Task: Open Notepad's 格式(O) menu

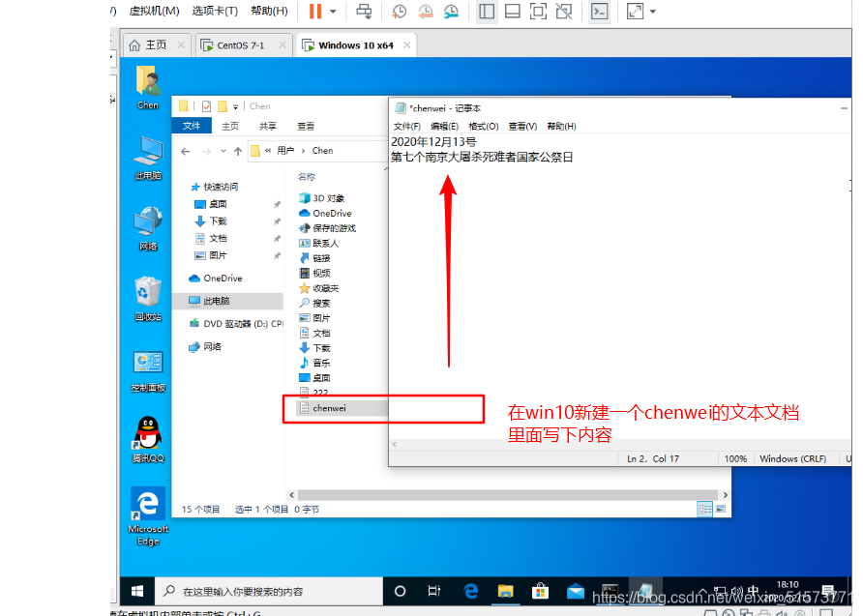Action: [x=483, y=126]
